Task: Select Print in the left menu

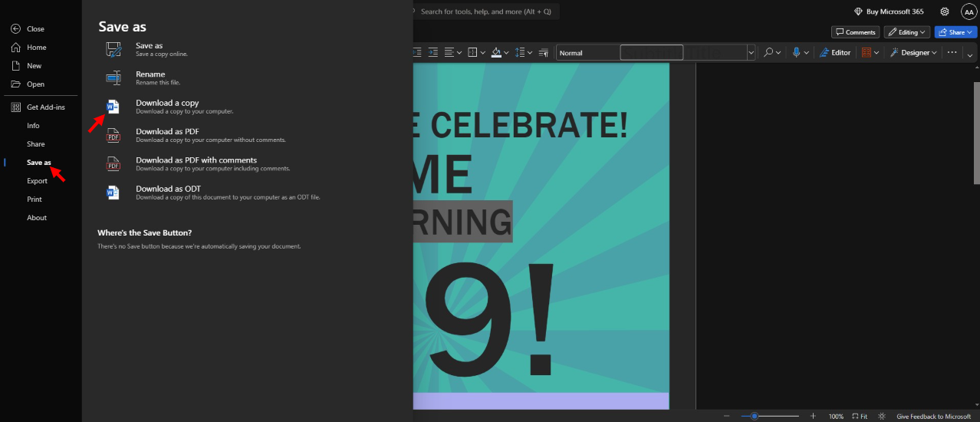Action: (x=35, y=199)
